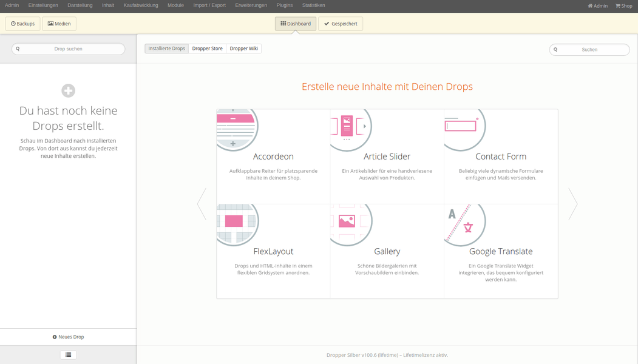Screen dimensions: 638x364
Task: Click the Contact Form drop icon
Action: (x=464, y=129)
